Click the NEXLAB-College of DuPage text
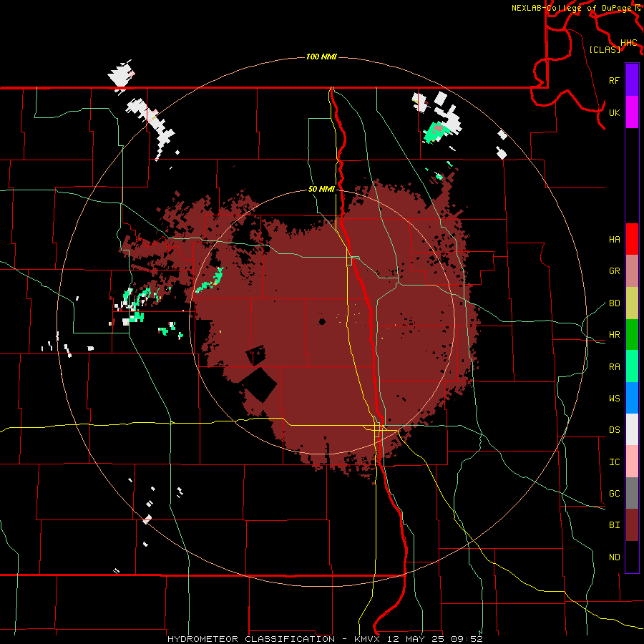The image size is (644, 644). (x=572, y=8)
